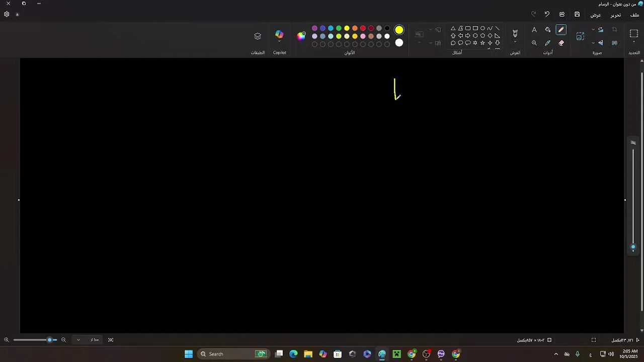The width and height of the screenshot is (644, 362).
Task: Click the Undo arrow
Action: 547,15
